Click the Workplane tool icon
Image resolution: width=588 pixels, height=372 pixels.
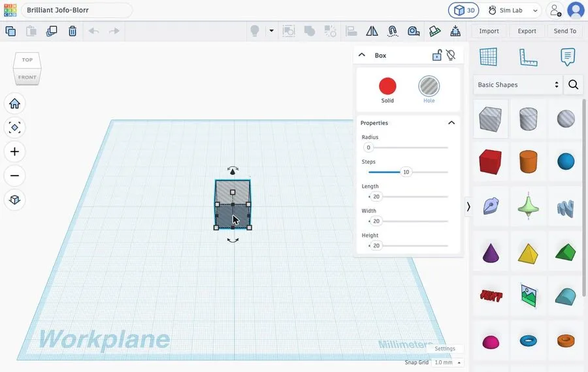pyautogui.click(x=488, y=57)
